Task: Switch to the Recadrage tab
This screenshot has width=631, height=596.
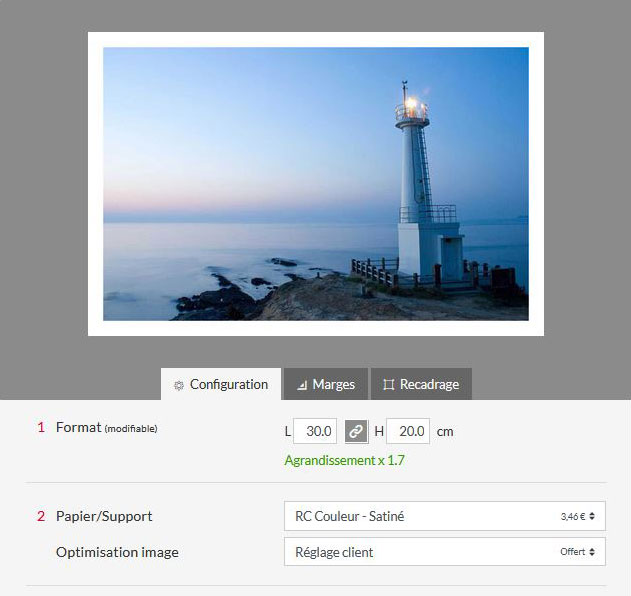Action: pos(421,384)
